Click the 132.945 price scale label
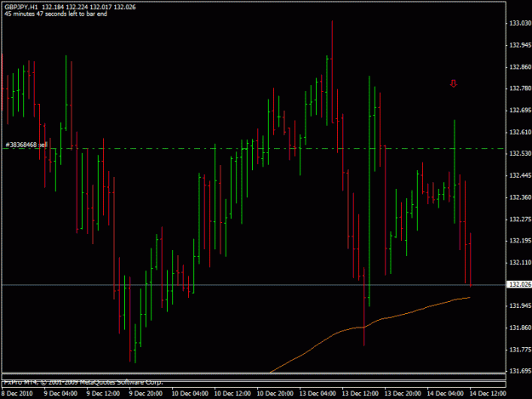The image size is (532, 399). click(x=520, y=45)
